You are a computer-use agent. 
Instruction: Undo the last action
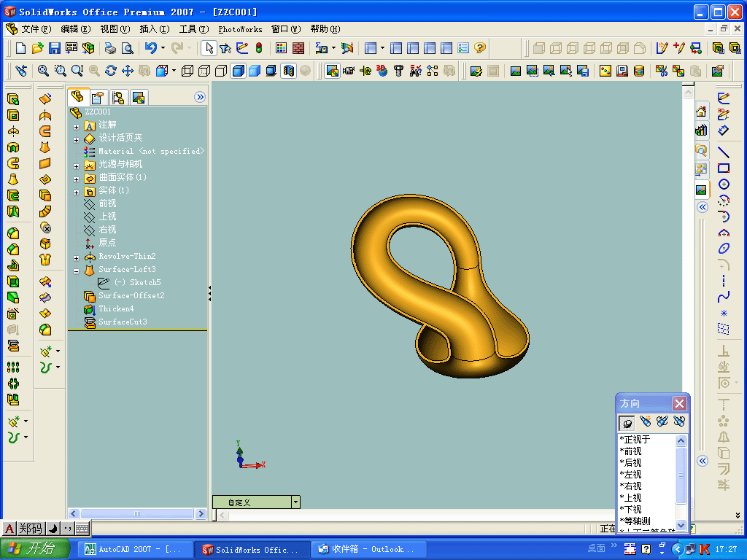click(150, 47)
